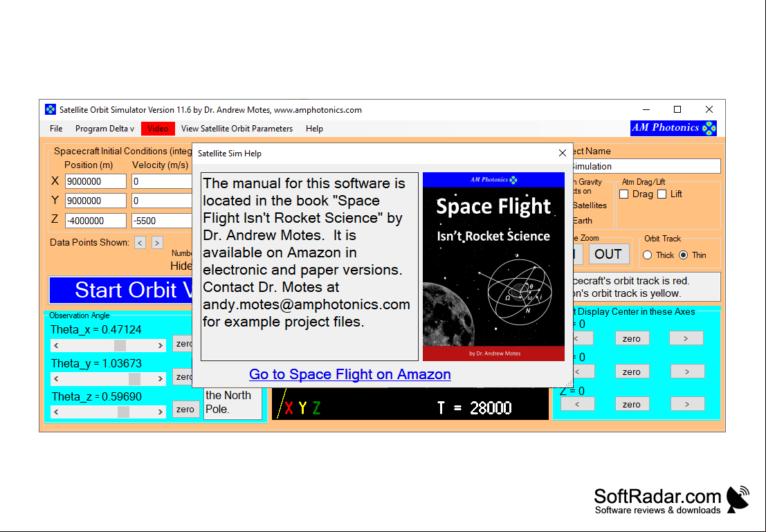766x532 pixels.
Task: Click the Y position input field
Action: (x=95, y=201)
